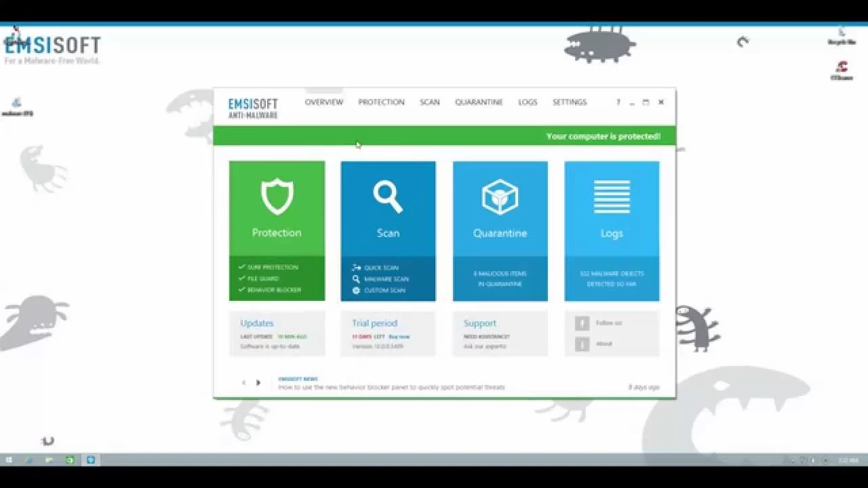This screenshot has width=868, height=488.
Task: Go to the Quarantine tab
Action: click(479, 102)
